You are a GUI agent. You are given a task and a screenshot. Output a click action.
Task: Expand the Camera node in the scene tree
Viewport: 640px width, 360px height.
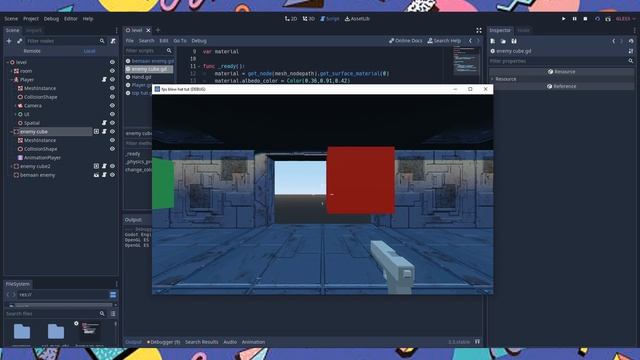pos(16,106)
